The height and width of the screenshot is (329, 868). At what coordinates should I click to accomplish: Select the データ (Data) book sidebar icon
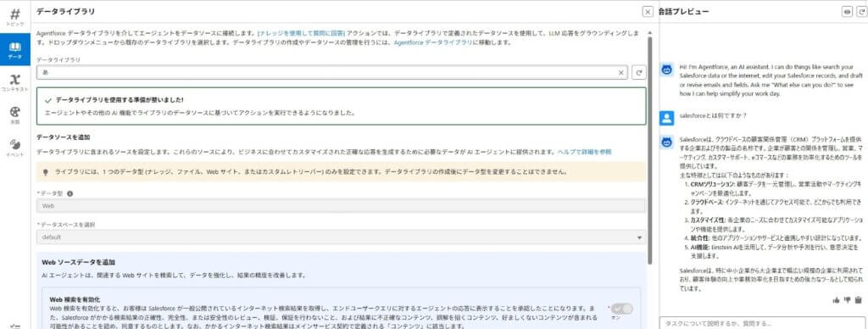click(15, 50)
